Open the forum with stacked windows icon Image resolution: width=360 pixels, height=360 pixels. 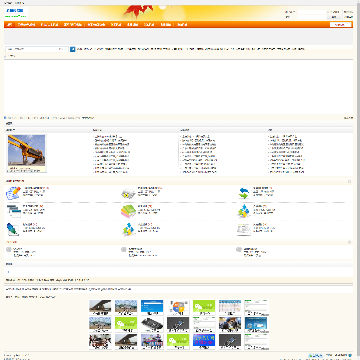pyautogui.click(x=14, y=211)
